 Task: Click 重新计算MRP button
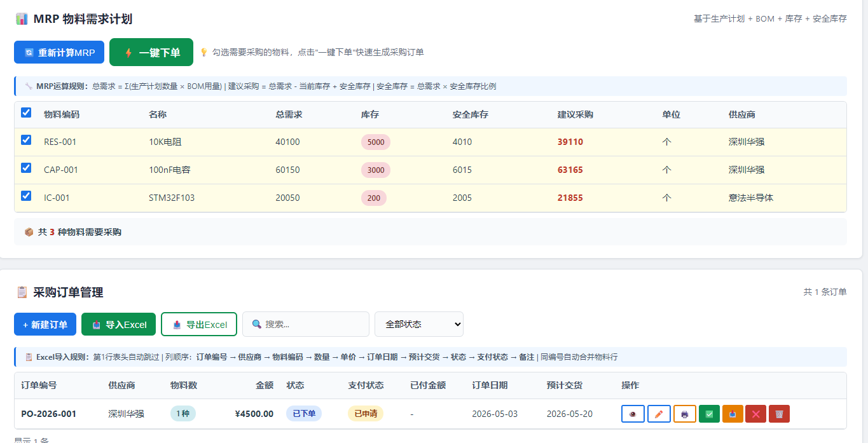point(59,53)
